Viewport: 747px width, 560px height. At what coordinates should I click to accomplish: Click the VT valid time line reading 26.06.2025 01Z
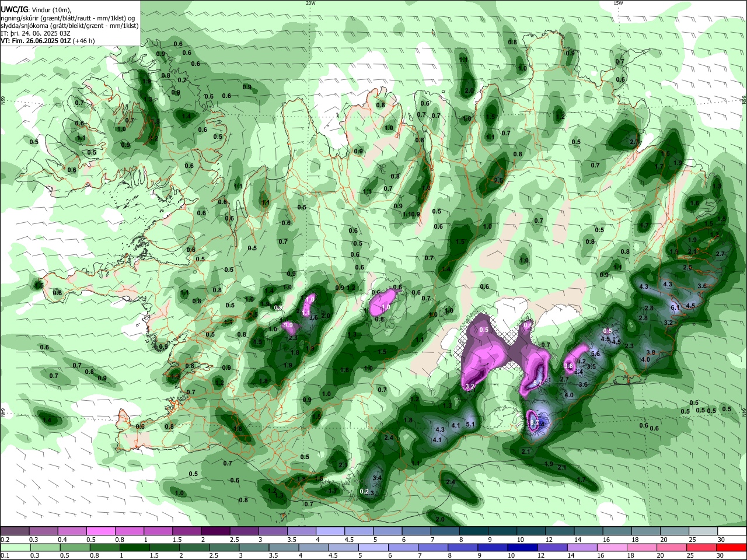pyautogui.click(x=47, y=41)
